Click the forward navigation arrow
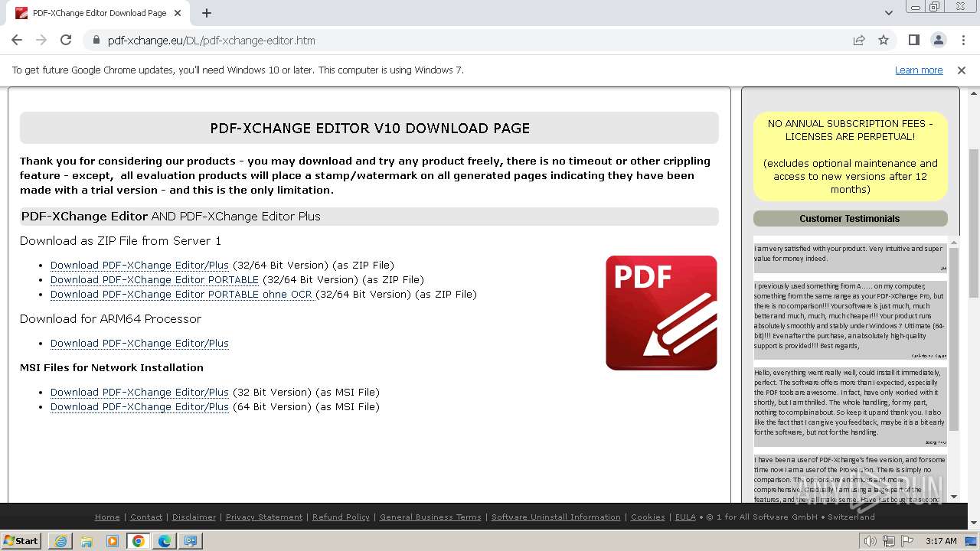The height and width of the screenshot is (551, 980). tap(41, 40)
